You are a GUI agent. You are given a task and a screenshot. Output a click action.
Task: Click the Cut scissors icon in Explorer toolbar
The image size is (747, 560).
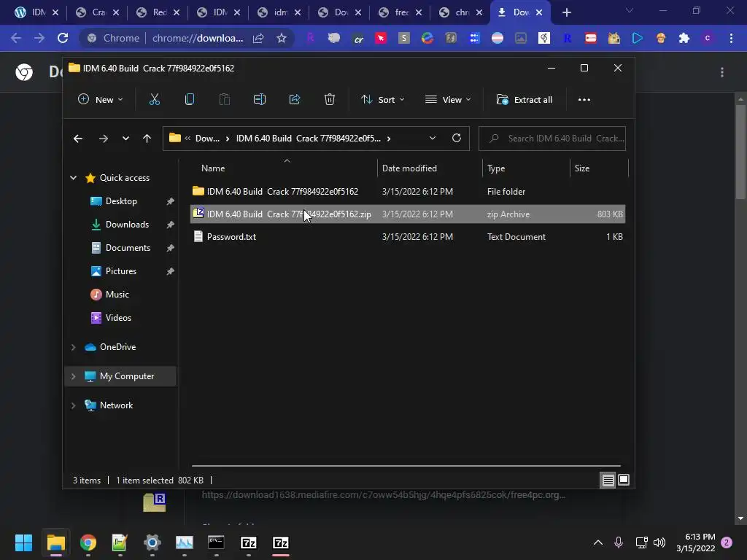155,99
